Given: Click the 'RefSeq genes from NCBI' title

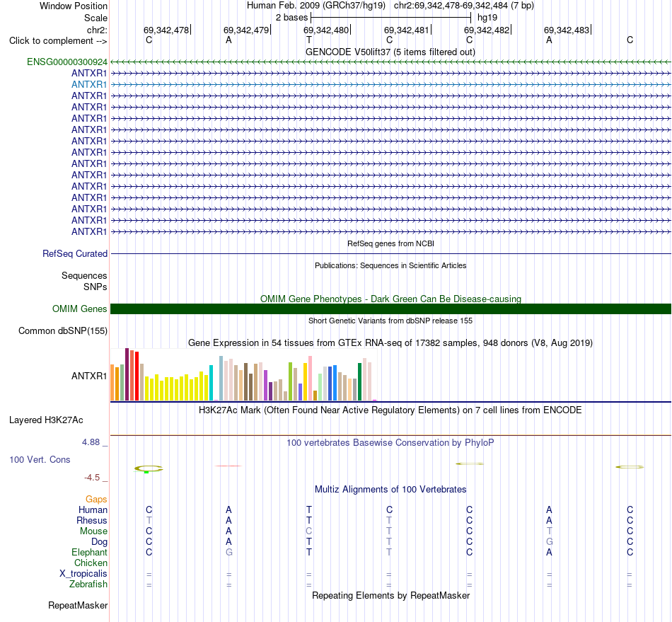Looking at the screenshot, I should [390, 243].
